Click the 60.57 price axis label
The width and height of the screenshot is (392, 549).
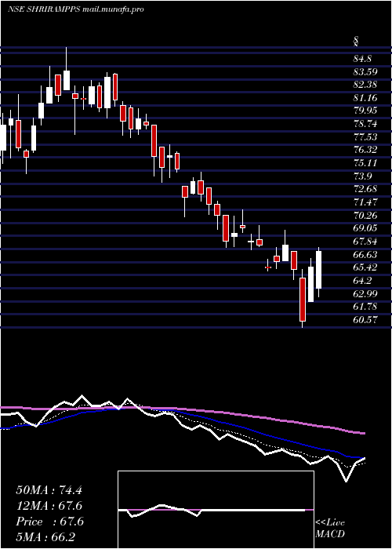[x=365, y=319]
